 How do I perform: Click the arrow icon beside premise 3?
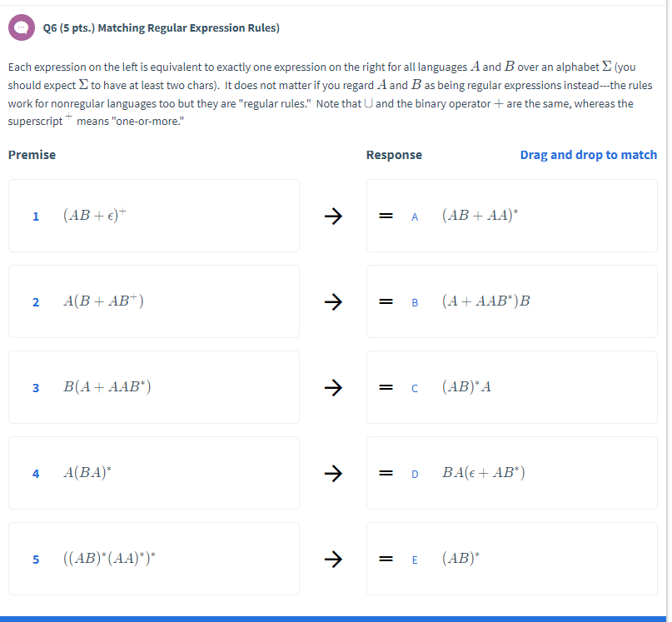click(x=333, y=387)
